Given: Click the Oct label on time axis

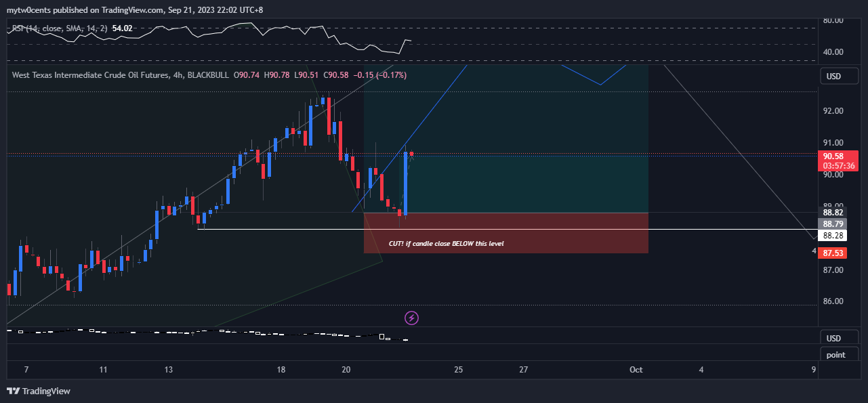Looking at the screenshot, I should coord(636,370).
